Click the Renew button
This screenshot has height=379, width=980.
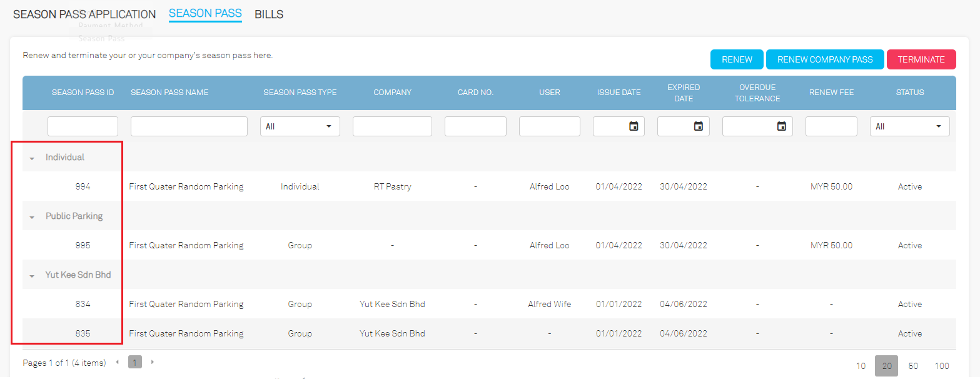737,59
